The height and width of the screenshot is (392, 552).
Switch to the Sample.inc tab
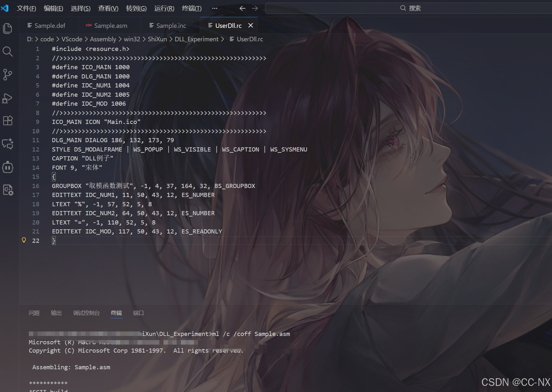(170, 25)
